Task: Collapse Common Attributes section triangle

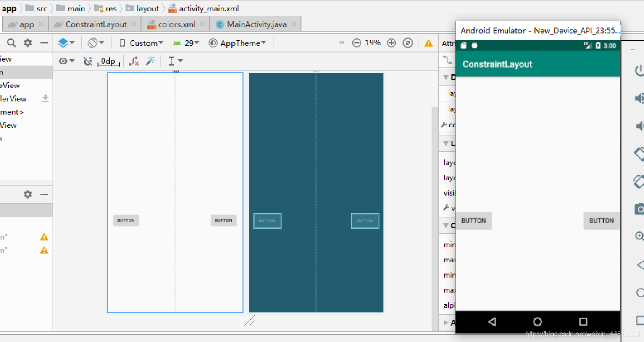Action: (x=446, y=225)
